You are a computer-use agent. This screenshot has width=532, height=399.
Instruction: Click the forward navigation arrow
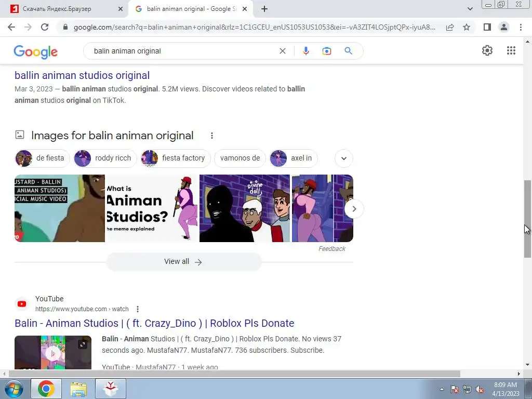(x=28, y=27)
